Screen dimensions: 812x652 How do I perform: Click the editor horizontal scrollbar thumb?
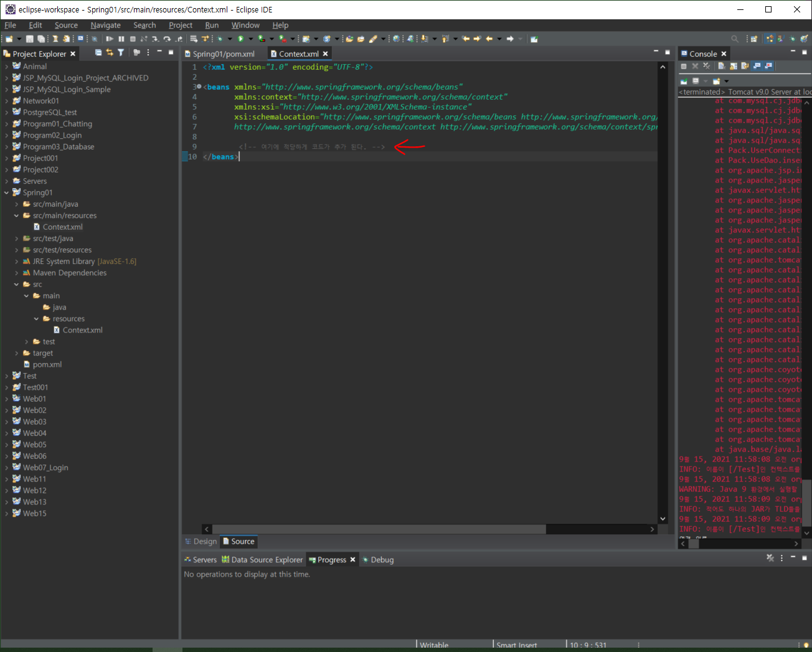coord(379,529)
